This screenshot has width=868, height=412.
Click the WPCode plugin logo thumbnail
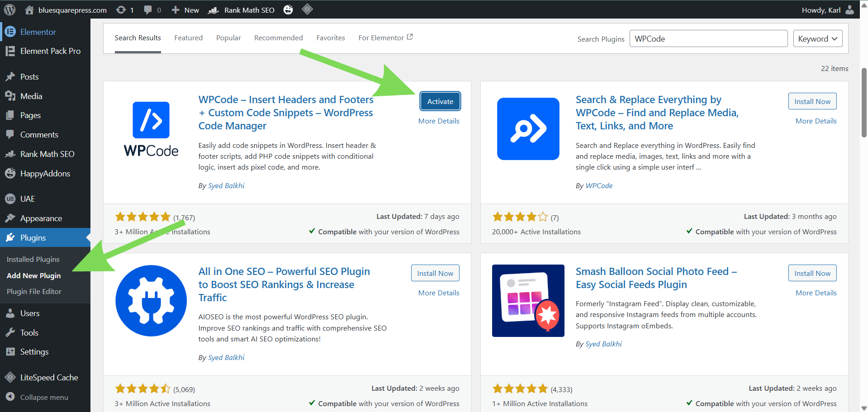[151, 129]
